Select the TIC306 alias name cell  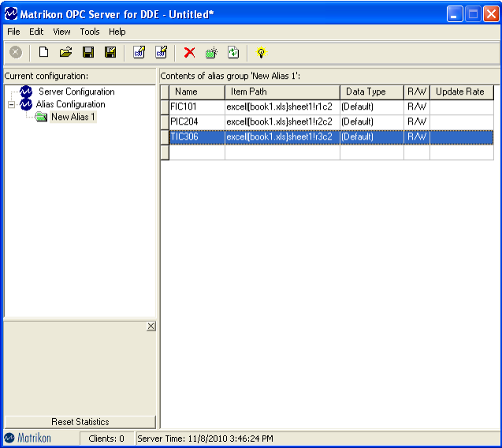coord(197,136)
